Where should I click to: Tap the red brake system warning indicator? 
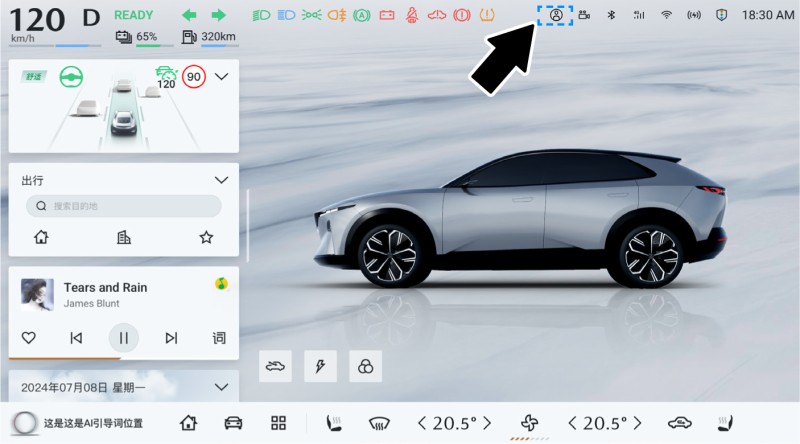pos(462,15)
